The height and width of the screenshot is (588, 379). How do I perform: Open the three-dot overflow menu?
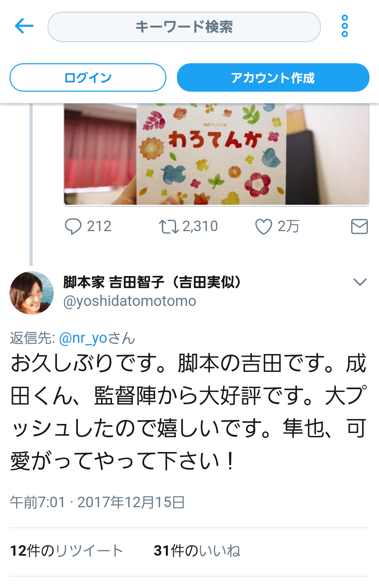click(x=345, y=26)
